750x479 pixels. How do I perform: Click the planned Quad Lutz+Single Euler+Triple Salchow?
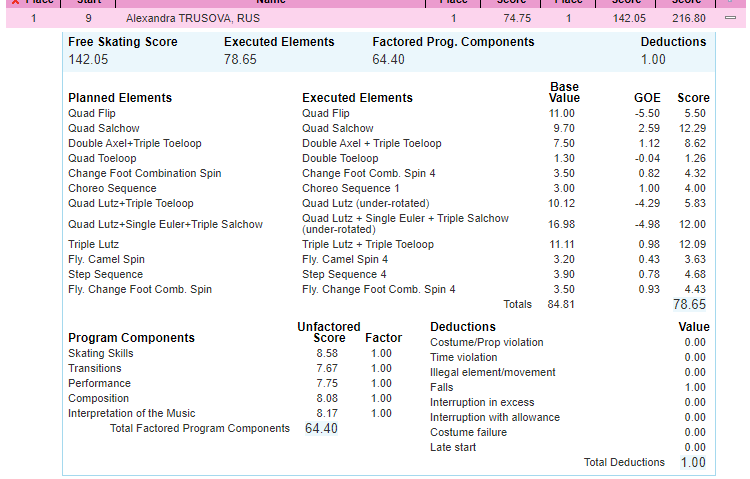(x=166, y=224)
